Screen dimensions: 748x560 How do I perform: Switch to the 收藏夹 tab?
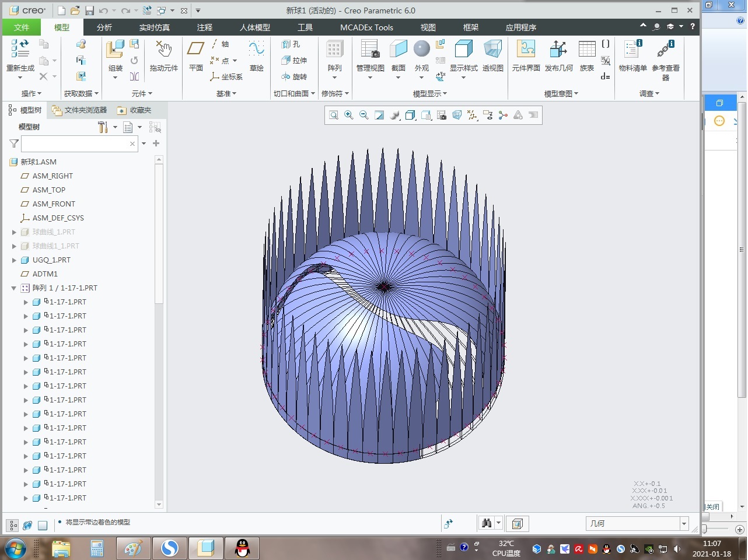click(134, 110)
